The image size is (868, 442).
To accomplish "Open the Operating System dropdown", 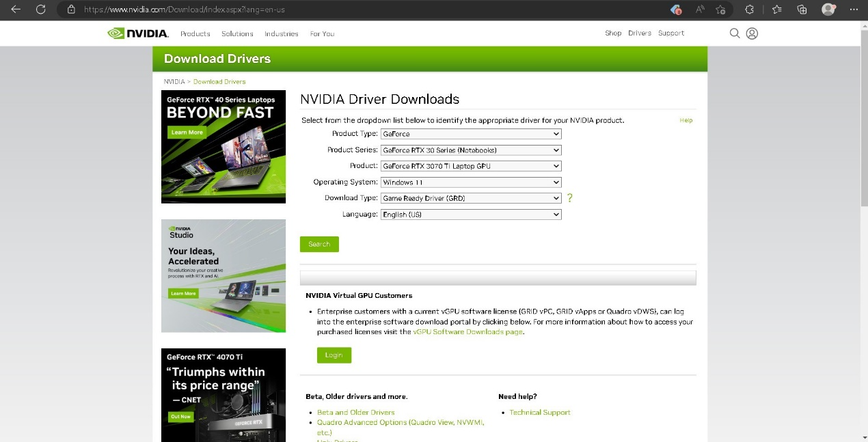I will pos(471,182).
